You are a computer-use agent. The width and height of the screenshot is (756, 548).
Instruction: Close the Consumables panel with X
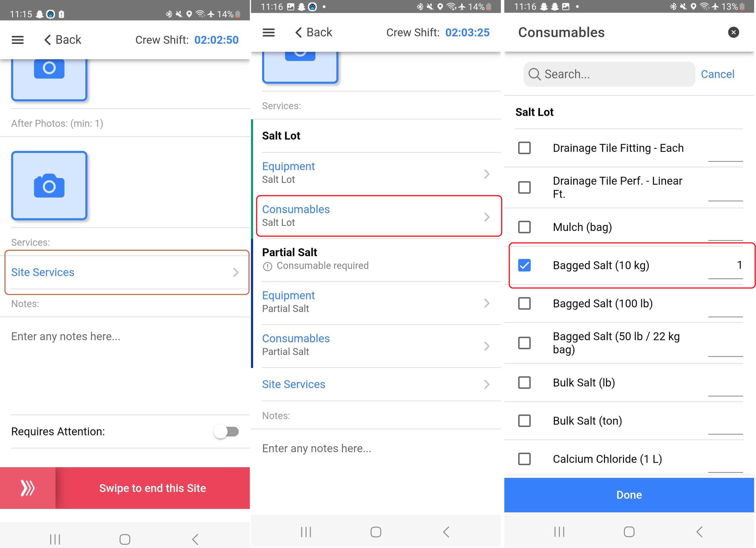(733, 32)
